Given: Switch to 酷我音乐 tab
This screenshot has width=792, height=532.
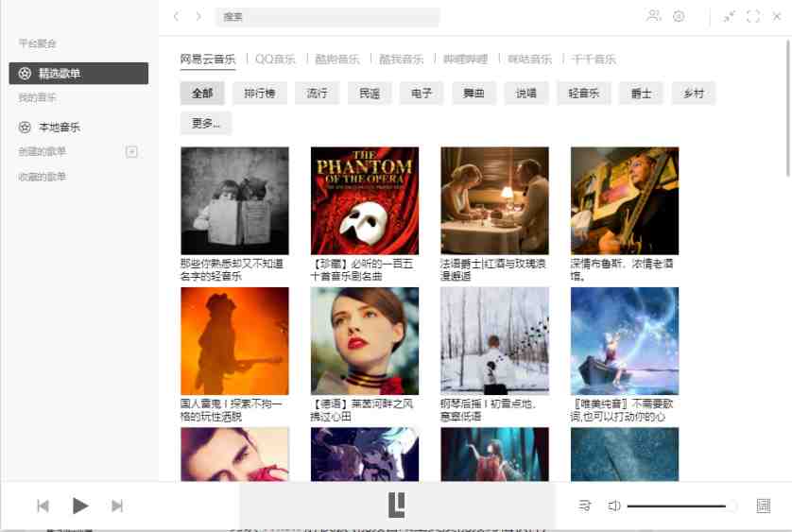Looking at the screenshot, I should point(401,60).
